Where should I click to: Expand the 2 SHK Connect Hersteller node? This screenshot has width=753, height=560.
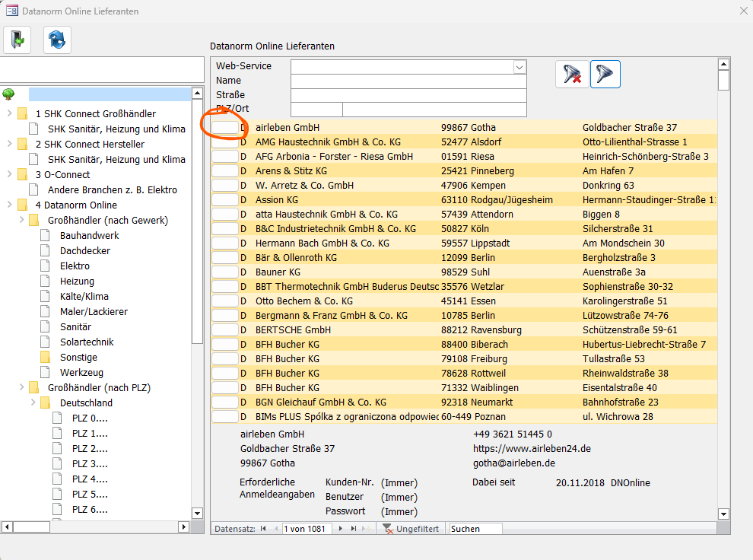click(x=10, y=144)
